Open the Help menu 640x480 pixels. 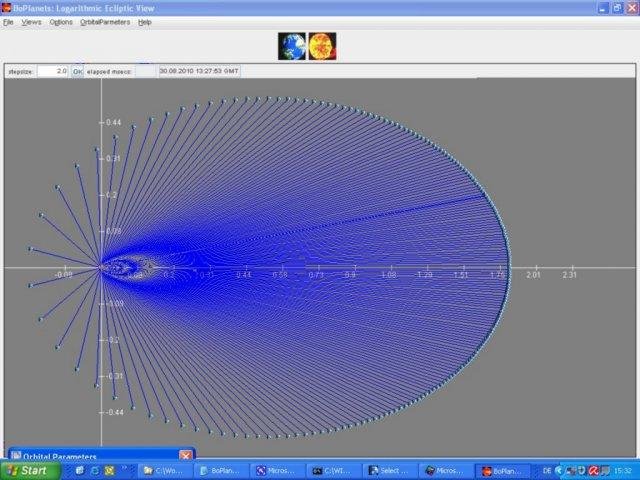145,21
